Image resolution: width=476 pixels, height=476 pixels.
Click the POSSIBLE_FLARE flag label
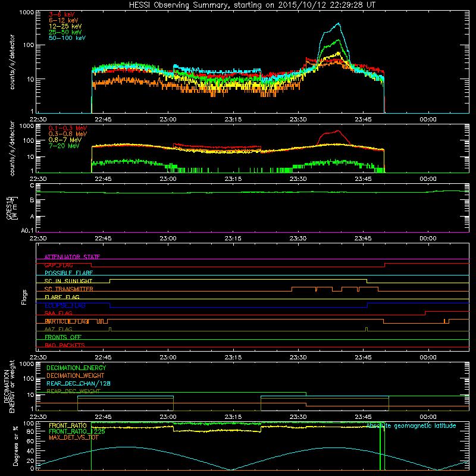[x=68, y=273]
